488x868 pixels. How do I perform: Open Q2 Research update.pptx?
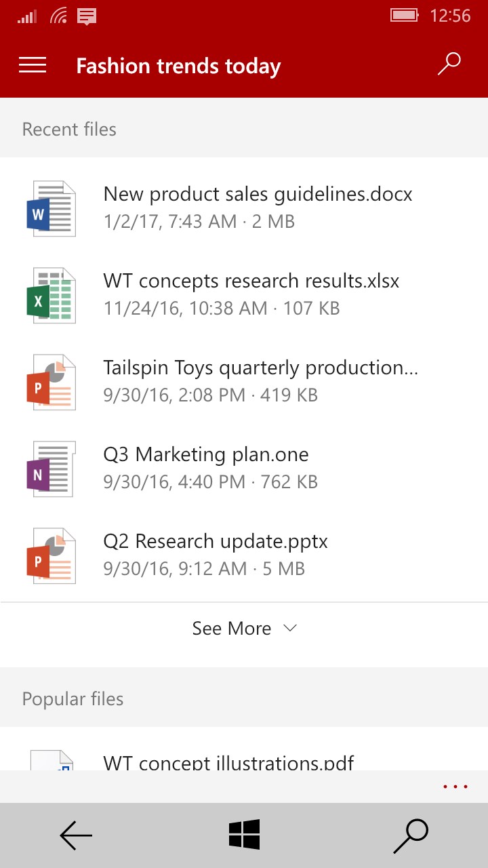[x=215, y=541]
